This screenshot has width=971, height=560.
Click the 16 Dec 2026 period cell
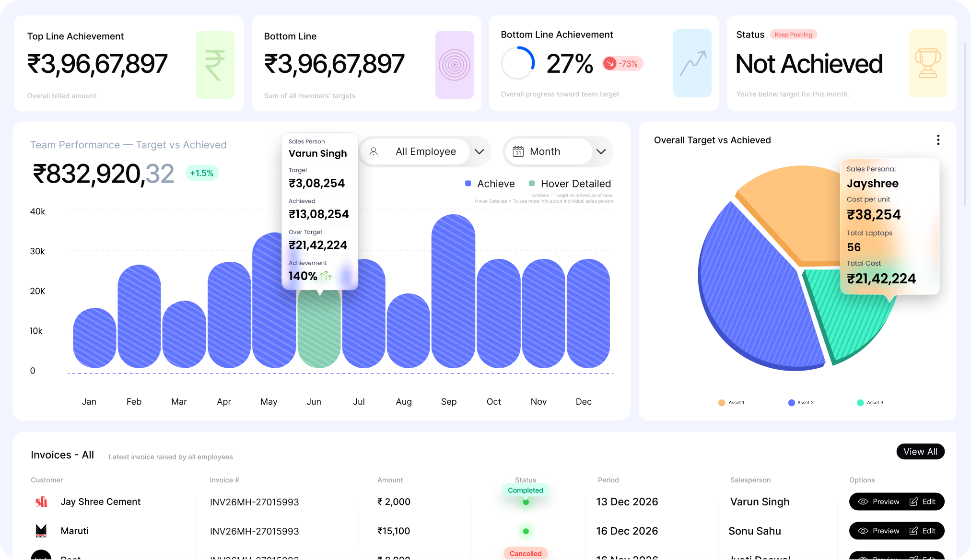(x=627, y=531)
